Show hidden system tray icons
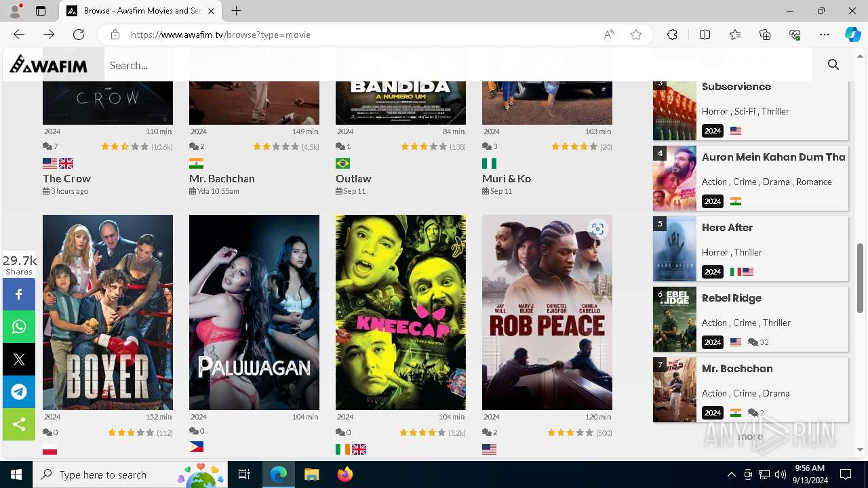Viewport: 868px width, 488px height. point(731,474)
